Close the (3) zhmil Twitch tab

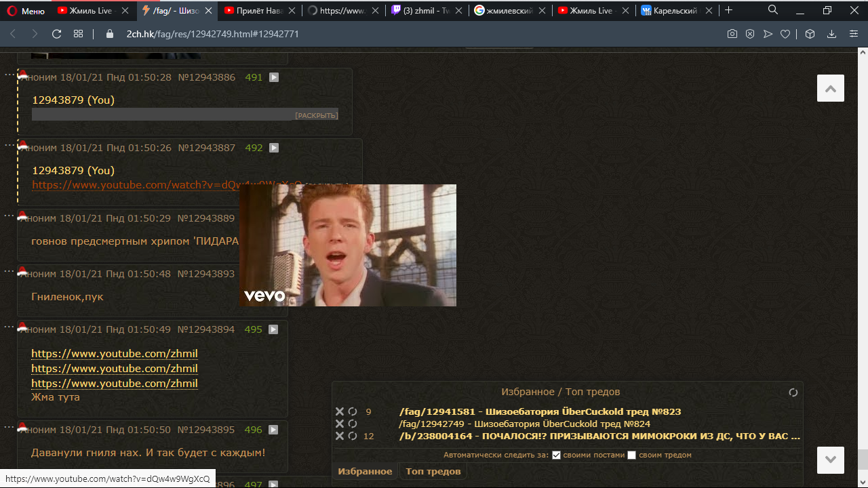[x=458, y=11]
